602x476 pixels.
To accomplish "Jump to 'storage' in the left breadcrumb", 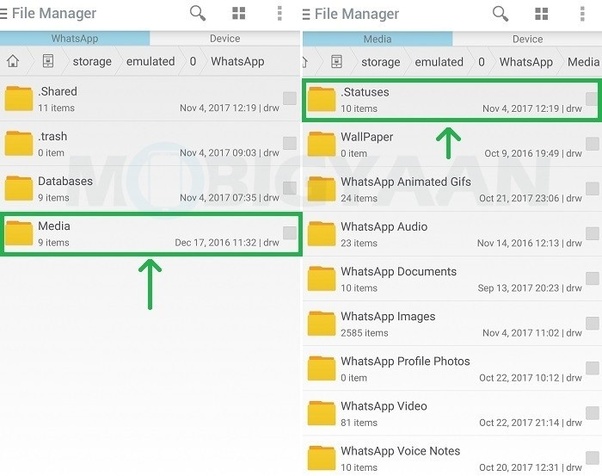I will click(x=92, y=61).
